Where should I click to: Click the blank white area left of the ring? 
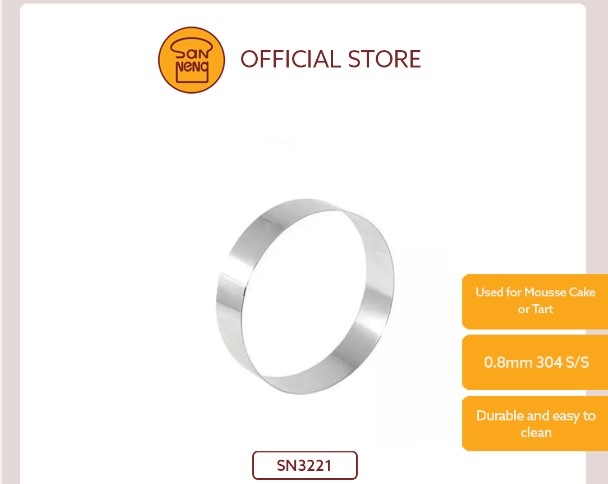pos(116,295)
